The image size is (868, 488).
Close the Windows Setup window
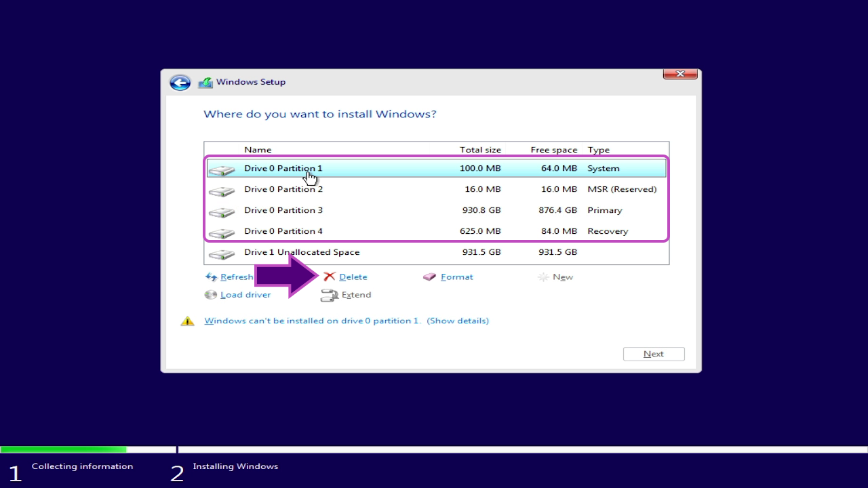(x=680, y=74)
